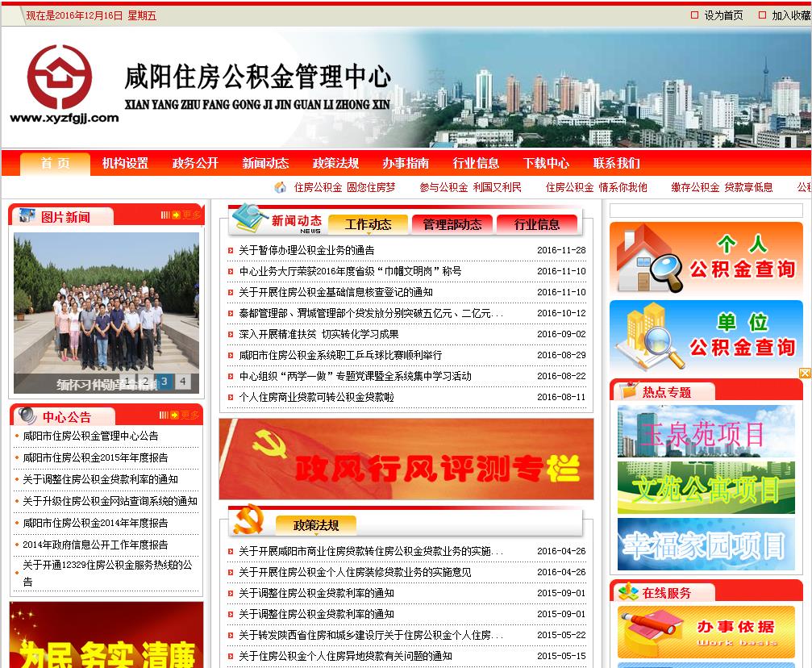This screenshot has width=812, height=668.
Task: Click the 热点专题 notepad icon
Action: pyautogui.click(x=629, y=390)
